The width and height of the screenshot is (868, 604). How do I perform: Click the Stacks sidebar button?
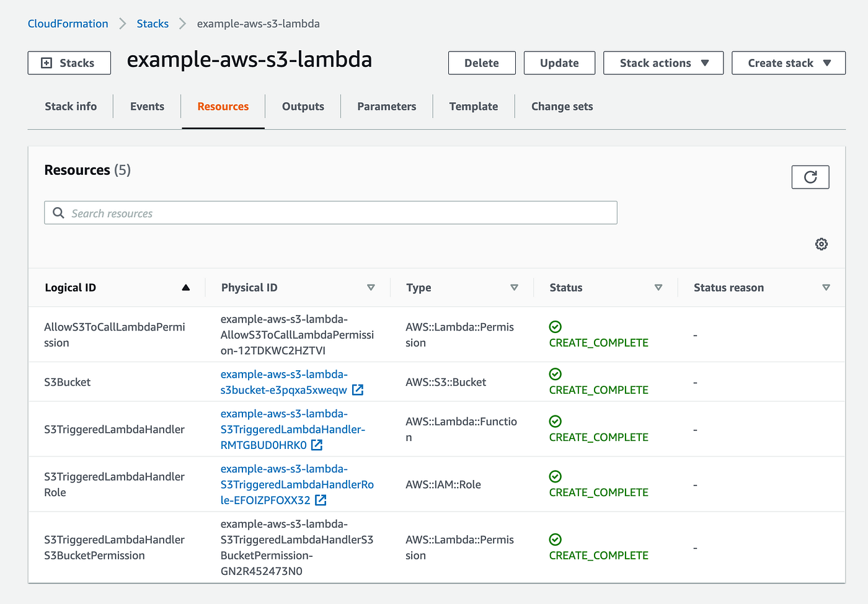click(69, 63)
